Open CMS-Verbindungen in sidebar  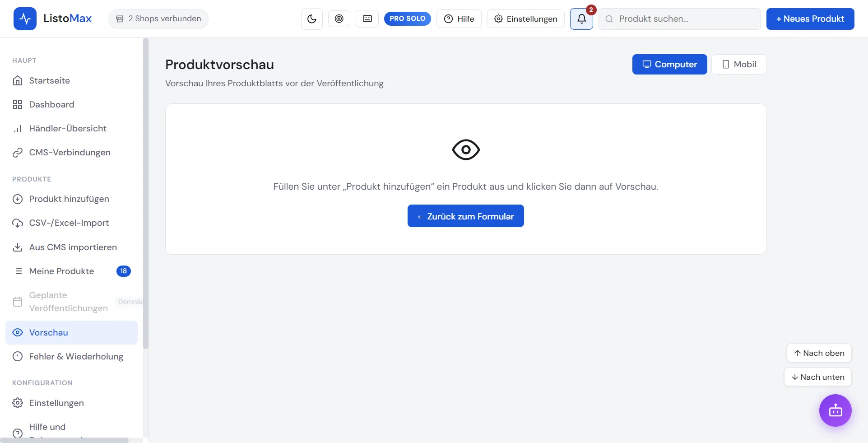[x=71, y=152]
